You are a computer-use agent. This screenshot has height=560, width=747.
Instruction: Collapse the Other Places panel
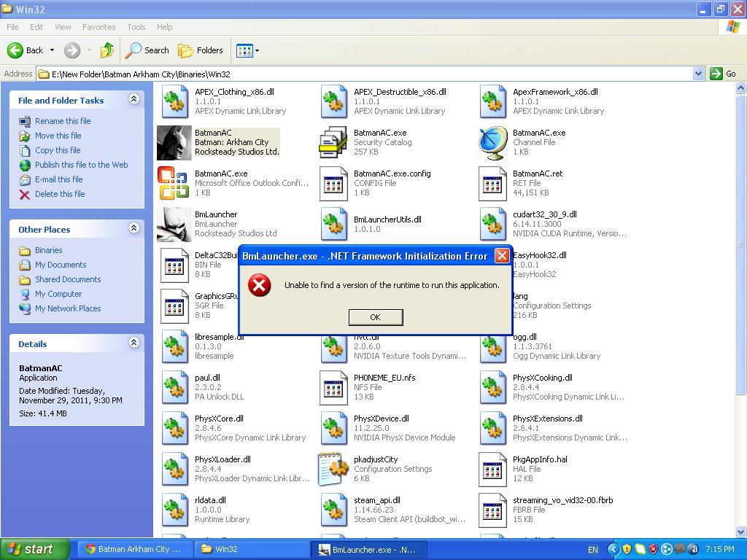[x=134, y=228]
